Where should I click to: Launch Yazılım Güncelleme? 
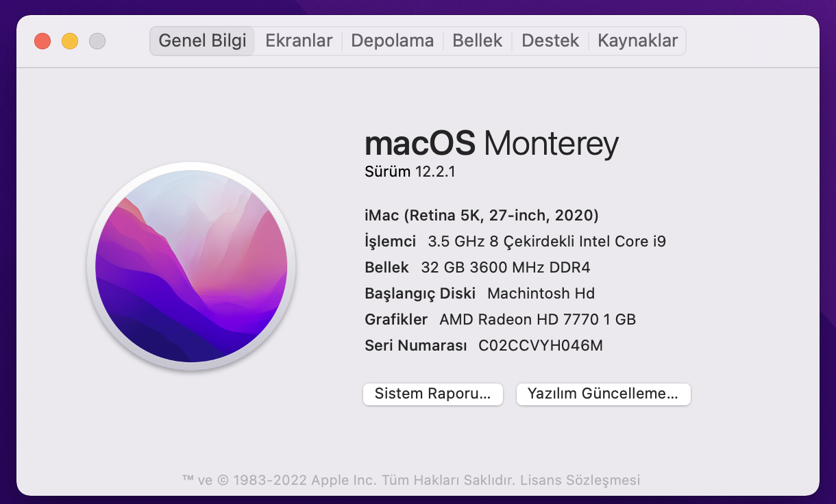603,394
